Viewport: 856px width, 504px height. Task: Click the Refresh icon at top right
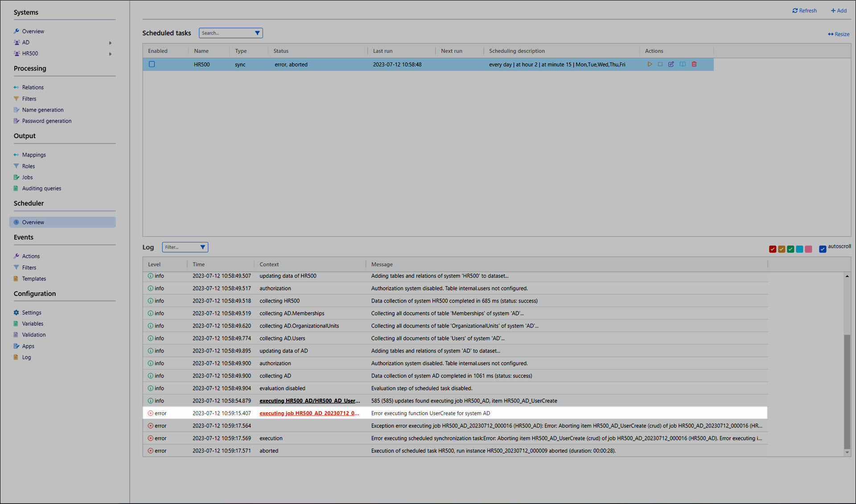(795, 11)
